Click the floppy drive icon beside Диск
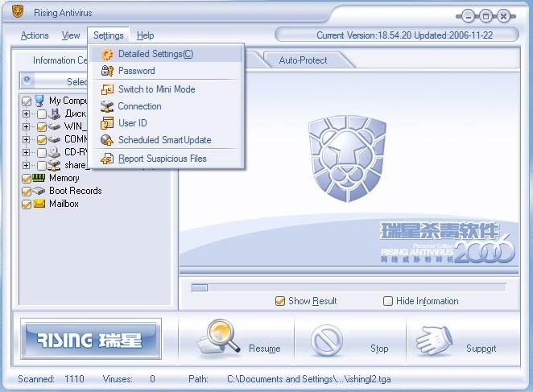Image resolution: width=533 pixels, height=392 pixels. click(54, 113)
